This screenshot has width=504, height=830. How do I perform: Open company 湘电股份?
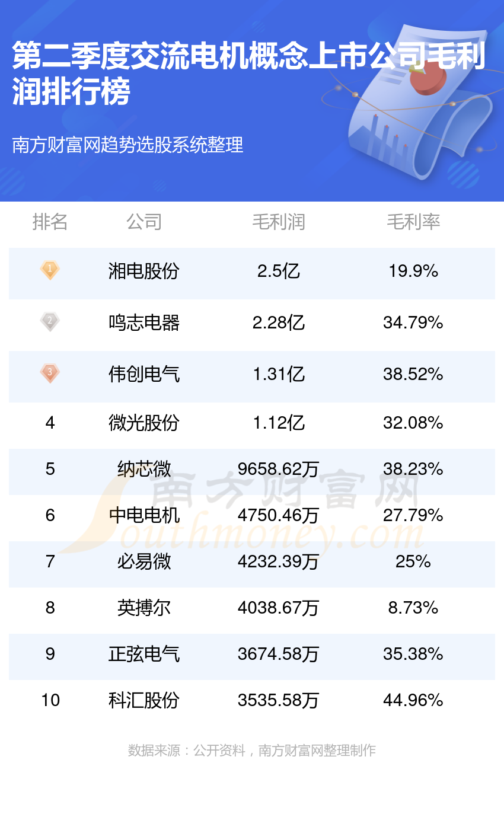[144, 271]
